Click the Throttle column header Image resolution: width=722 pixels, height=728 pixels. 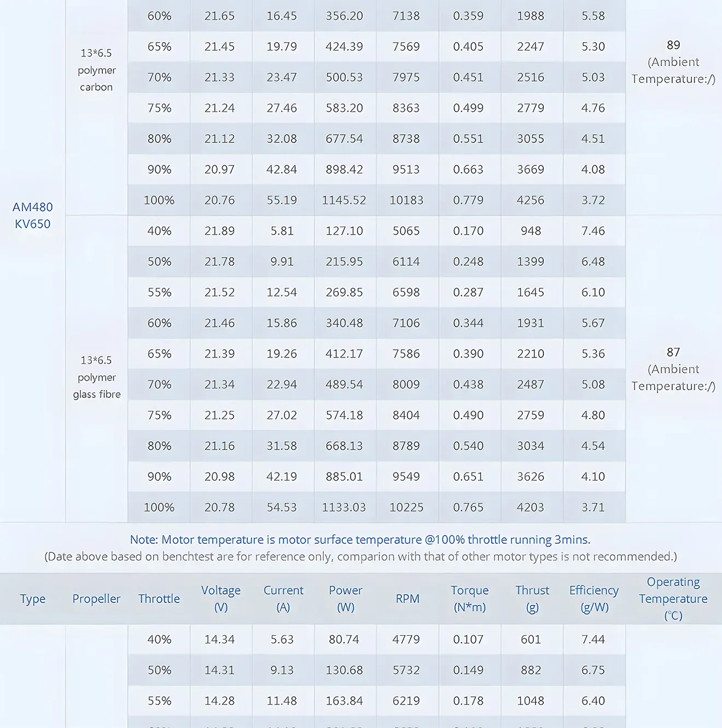click(x=159, y=599)
